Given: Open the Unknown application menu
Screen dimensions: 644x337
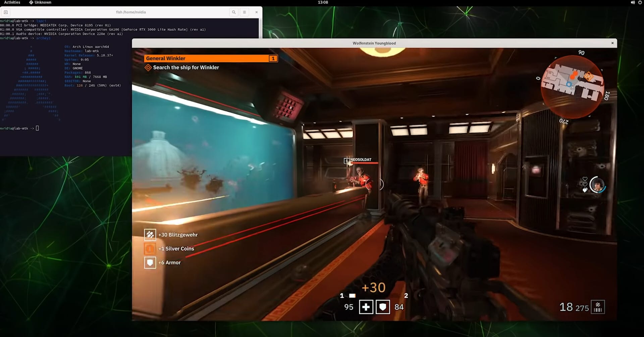Looking at the screenshot, I should pyautogui.click(x=40, y=2).
